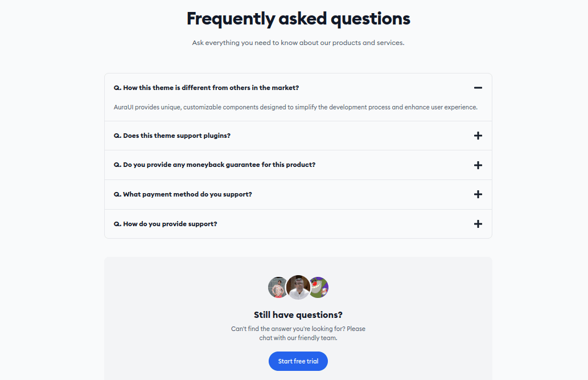Click plus icon beside plugins question
The height and width of the screenshot is (380, 588).
pyautogui.click(x=478, y=136)
